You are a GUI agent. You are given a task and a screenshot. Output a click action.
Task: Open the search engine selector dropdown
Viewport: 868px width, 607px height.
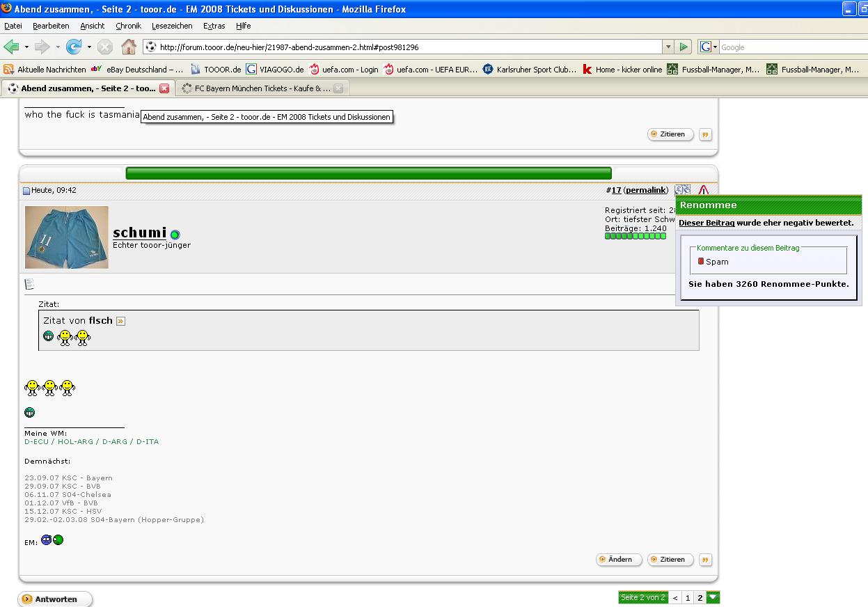[x=709, y=47]
